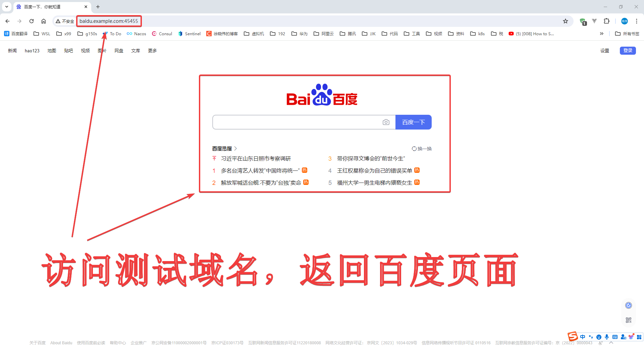This screenshot has width=644, height=349.
Task: Open the k8s bookmark folder
Action: pyautogui.click(x=477, y=34)
